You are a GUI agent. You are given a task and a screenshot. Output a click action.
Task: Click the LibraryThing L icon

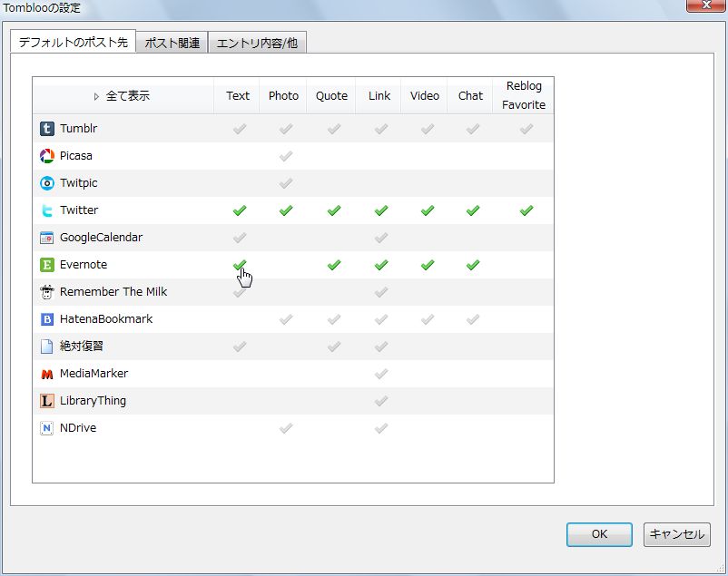47,401
